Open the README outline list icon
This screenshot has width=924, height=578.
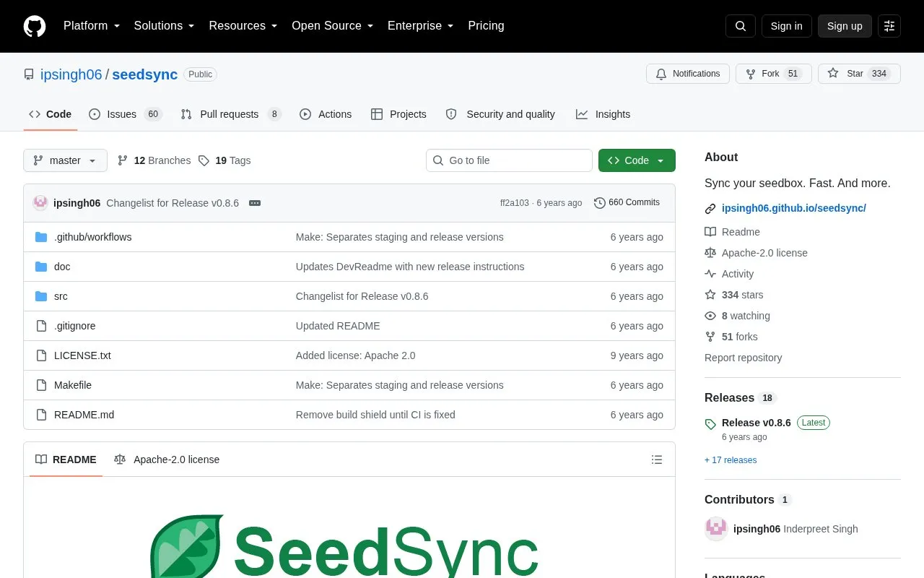tap(657, 460)
